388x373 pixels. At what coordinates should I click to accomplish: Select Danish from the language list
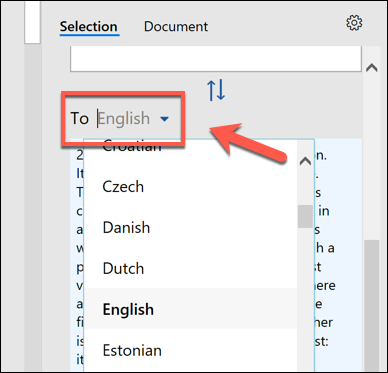pyautogui.click(x=190, y=228)
